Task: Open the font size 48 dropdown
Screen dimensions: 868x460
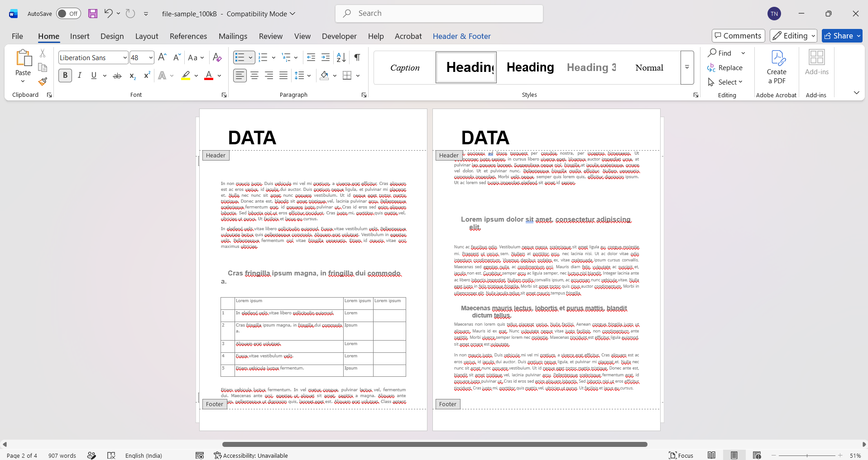Action: pyautogui.click(x=151, y=57)
